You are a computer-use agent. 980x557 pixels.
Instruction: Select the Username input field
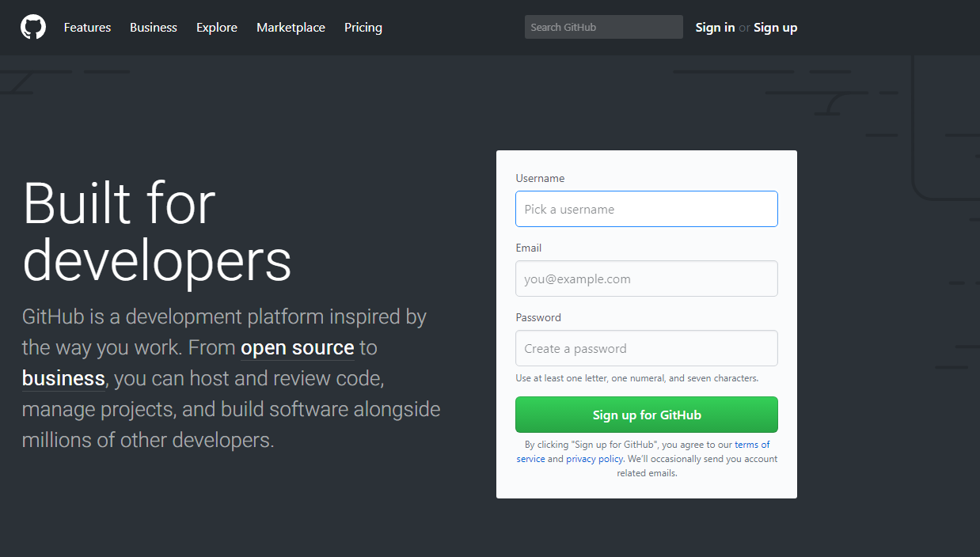point(647,209)
